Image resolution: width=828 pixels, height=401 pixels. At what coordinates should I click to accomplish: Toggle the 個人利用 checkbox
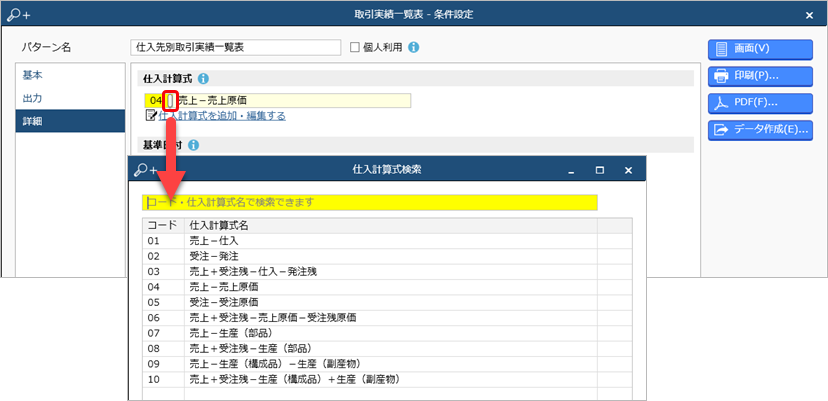(355, 48)
